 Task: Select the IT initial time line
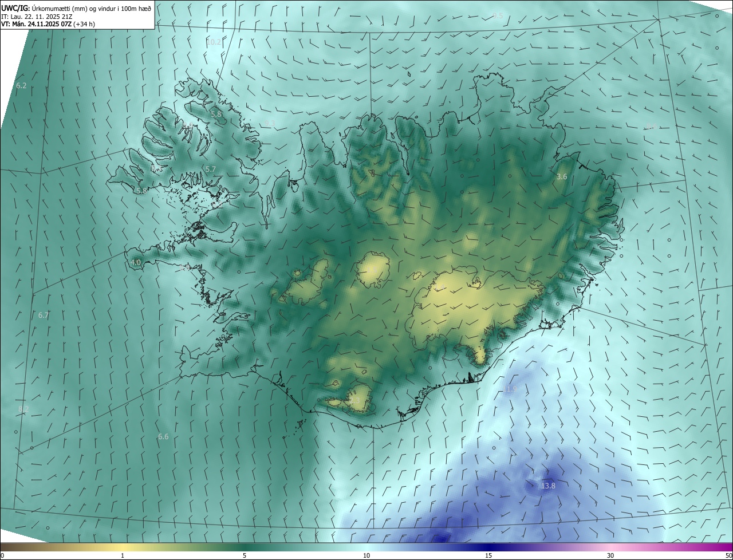click(x=38, y=16)
